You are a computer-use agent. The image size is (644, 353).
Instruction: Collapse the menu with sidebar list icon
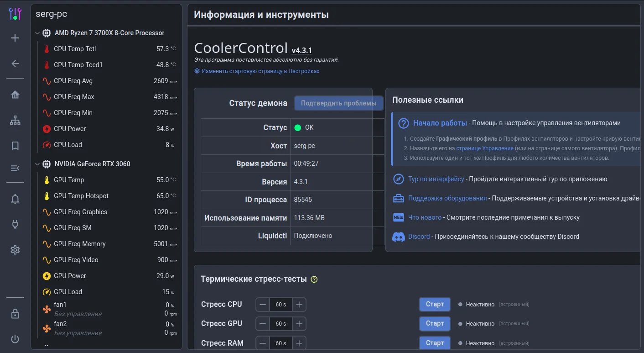click(15, 168)
